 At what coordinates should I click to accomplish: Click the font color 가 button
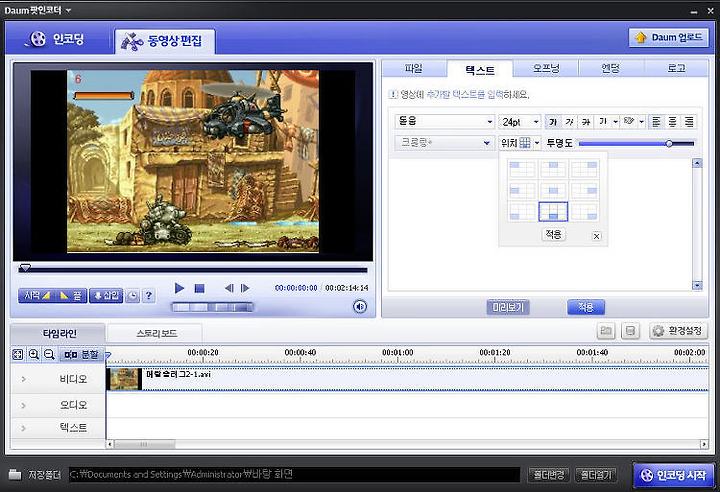pyautogui.click(x=603, y=121)
